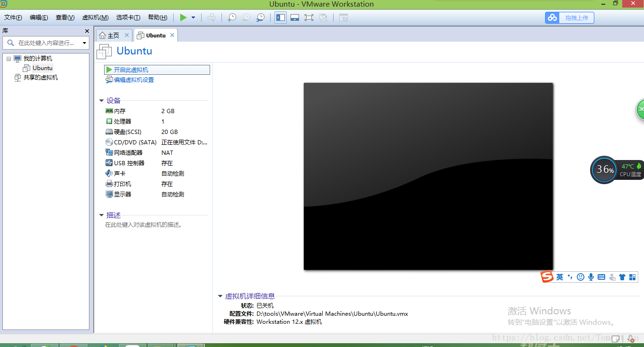
Task: Open the 虚拟机(M) menu
Action: pyautogui.click(x=95, y=18)
